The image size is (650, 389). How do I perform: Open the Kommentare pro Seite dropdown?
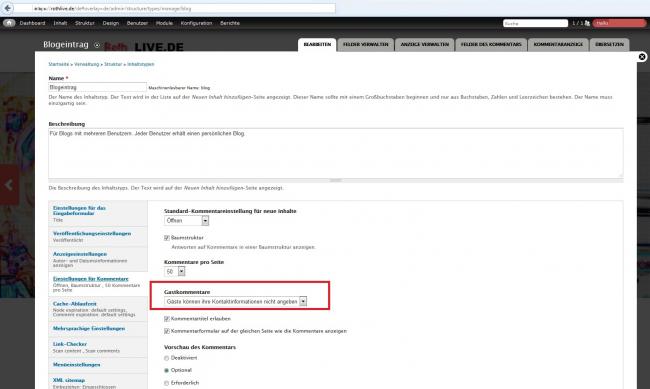(175, 271)
